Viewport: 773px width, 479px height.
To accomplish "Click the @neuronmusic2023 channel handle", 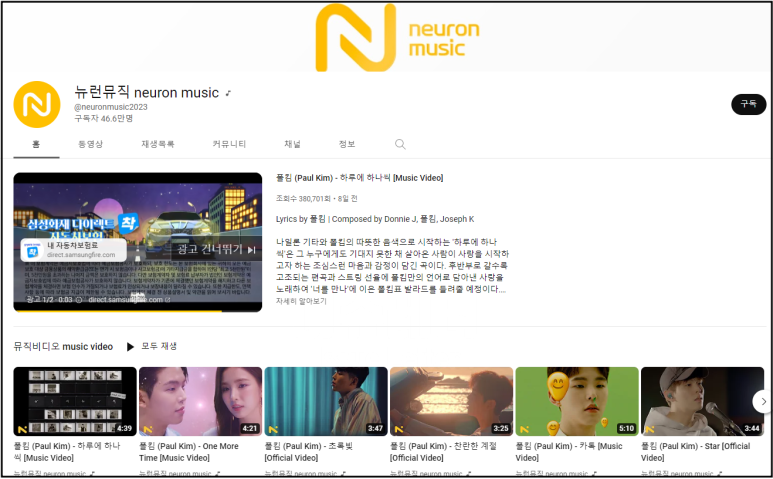I will 110,107.
